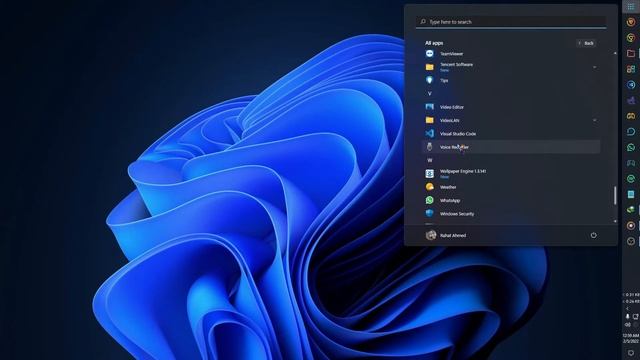Open the WhatsApp taskbar icon

[x=631, y=147]
